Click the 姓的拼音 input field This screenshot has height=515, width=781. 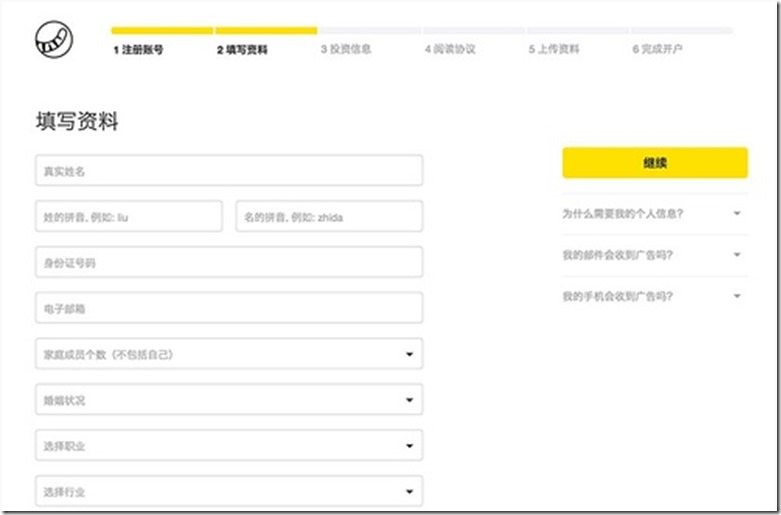click(x=128, y=216)
